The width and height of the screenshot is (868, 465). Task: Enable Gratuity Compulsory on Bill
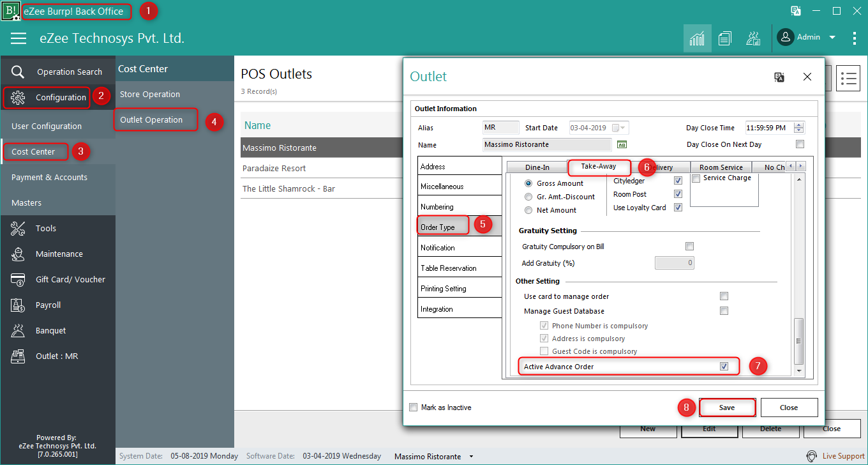click(689, 247)
